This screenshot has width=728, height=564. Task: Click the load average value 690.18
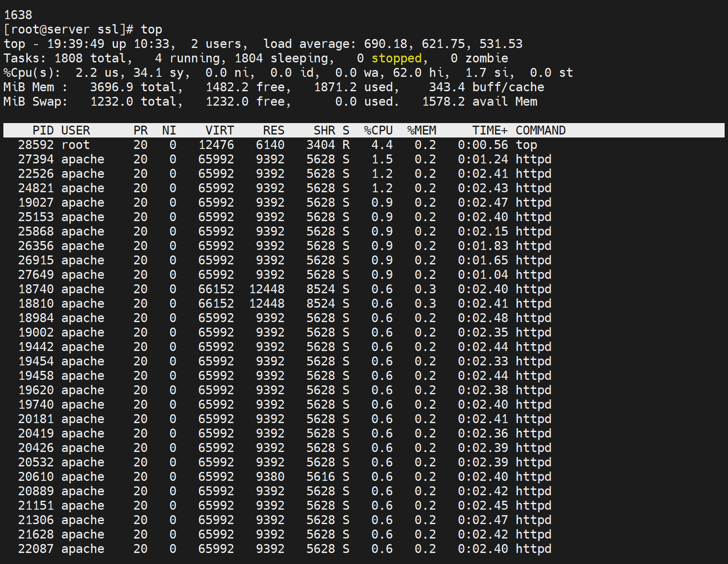(x=385, y=44)
